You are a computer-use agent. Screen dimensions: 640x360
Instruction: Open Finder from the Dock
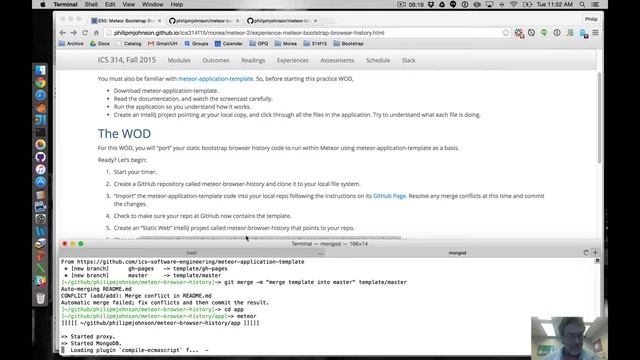point(40,70)
